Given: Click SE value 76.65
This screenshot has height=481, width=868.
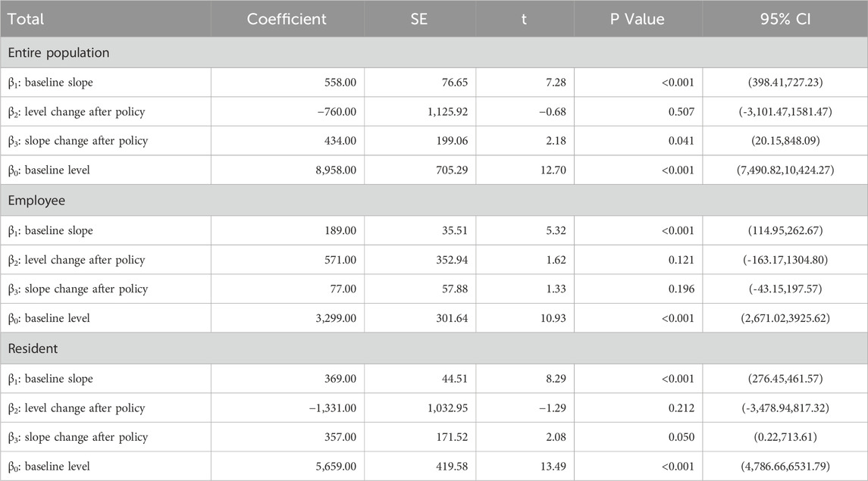Looking at the screenshot, I should coord(455,83).
